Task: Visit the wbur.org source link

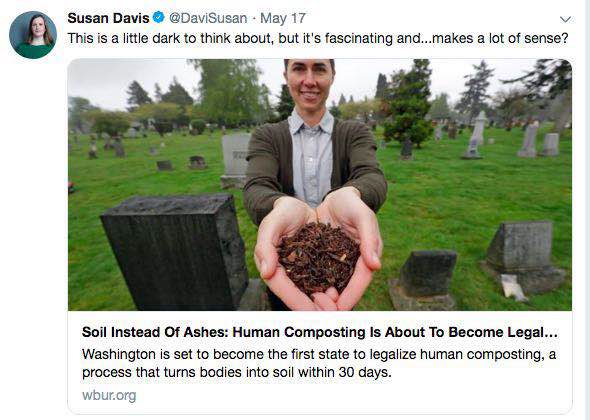Action: tap(109, 395)
